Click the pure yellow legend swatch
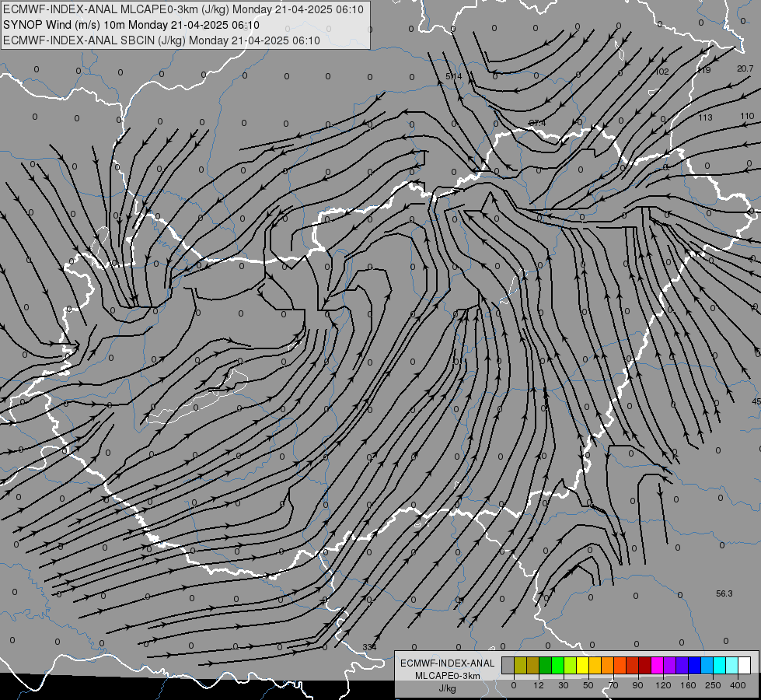 [x=582, y=665]
